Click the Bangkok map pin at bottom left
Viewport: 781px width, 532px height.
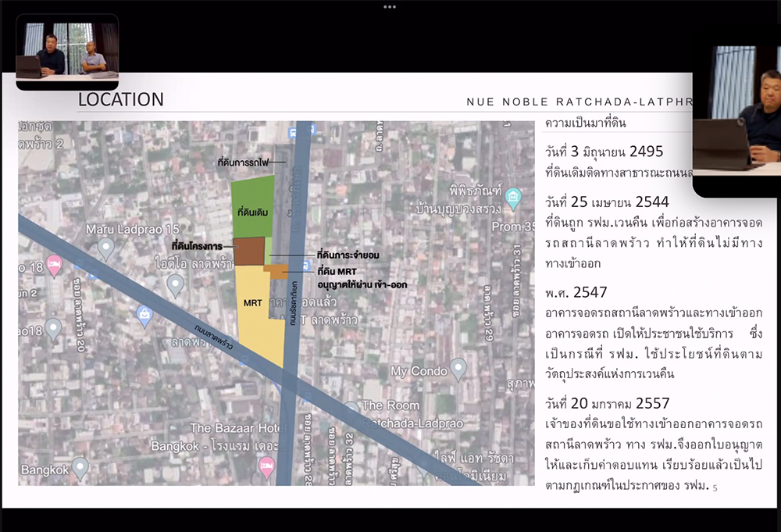point(80,468)
